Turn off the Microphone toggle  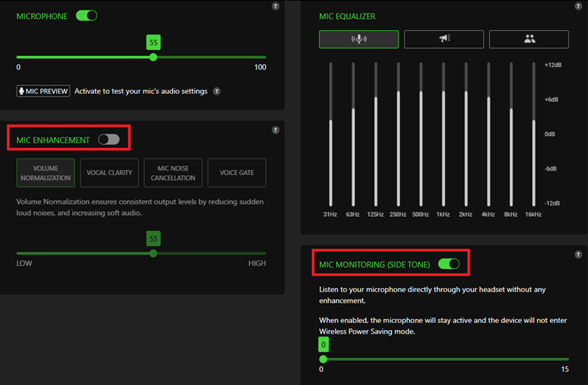[87, 16]
